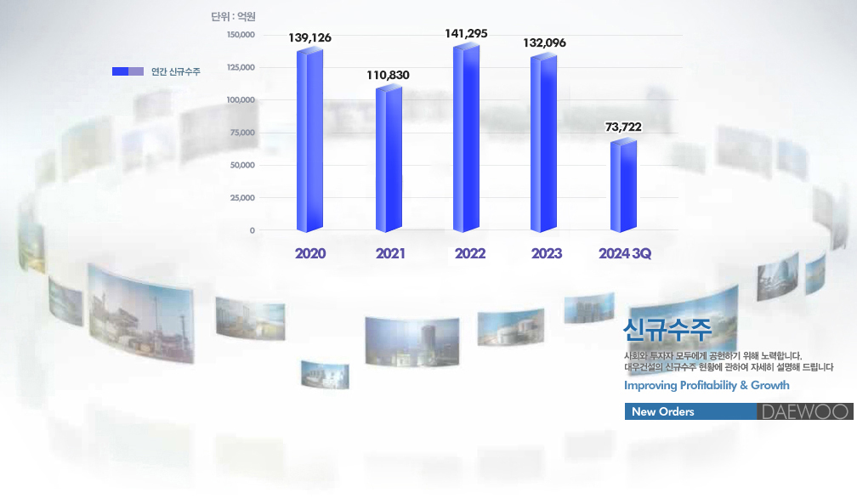The image size is (857, 504).
Task: Click the 2024 3Q x-axis label
Action: tap(625, 253)
